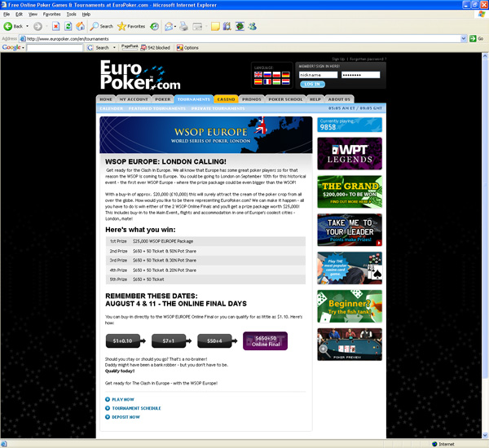The width and height of the screenshot is (489, 448).
Task: Click the Mail envelope icon
Action: 169,27
